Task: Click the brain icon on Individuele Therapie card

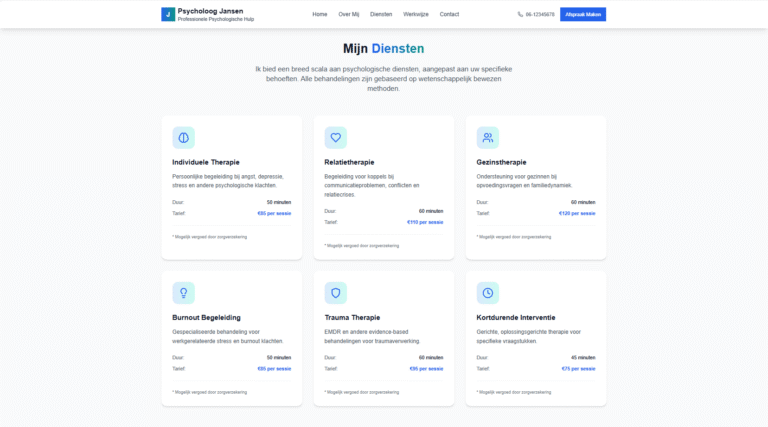Action: 183,137
